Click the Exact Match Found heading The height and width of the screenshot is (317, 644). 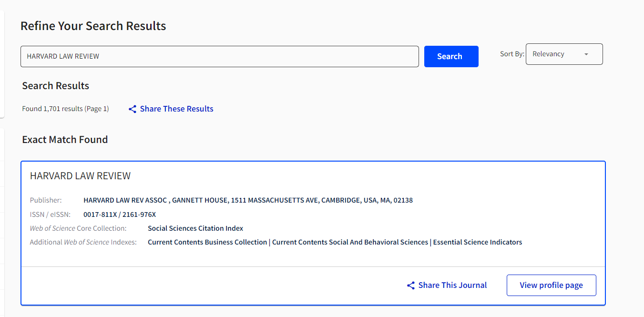(65, 140)
